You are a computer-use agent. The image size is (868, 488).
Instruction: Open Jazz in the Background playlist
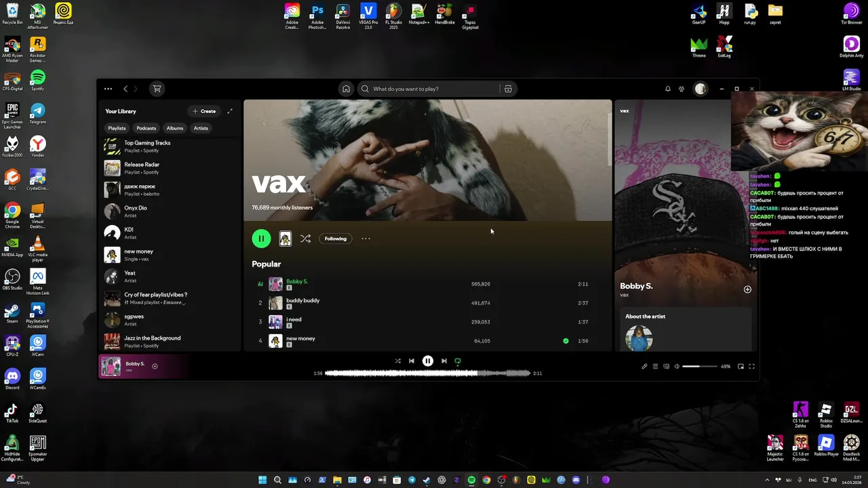pyautogui.click(x=170, y=342)
